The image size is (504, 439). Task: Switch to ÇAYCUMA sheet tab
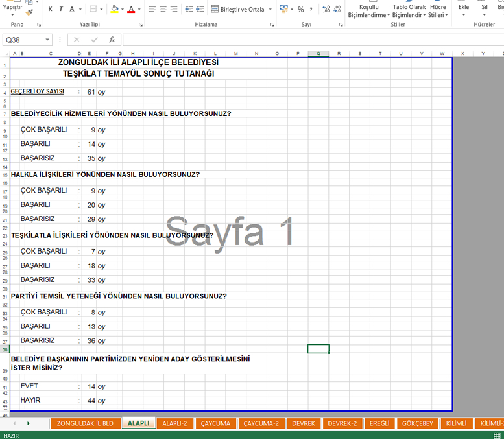pyautogui.click(x=216, y=423)
